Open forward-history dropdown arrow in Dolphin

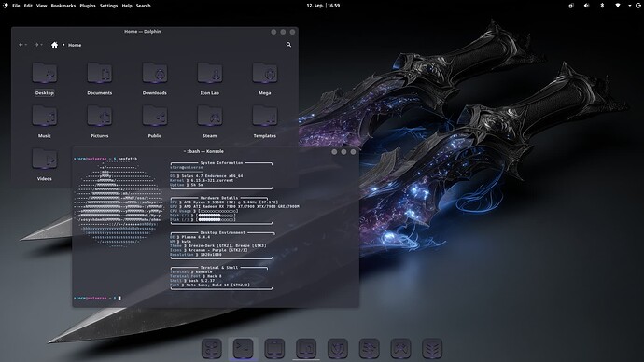[x=41, y=45]
